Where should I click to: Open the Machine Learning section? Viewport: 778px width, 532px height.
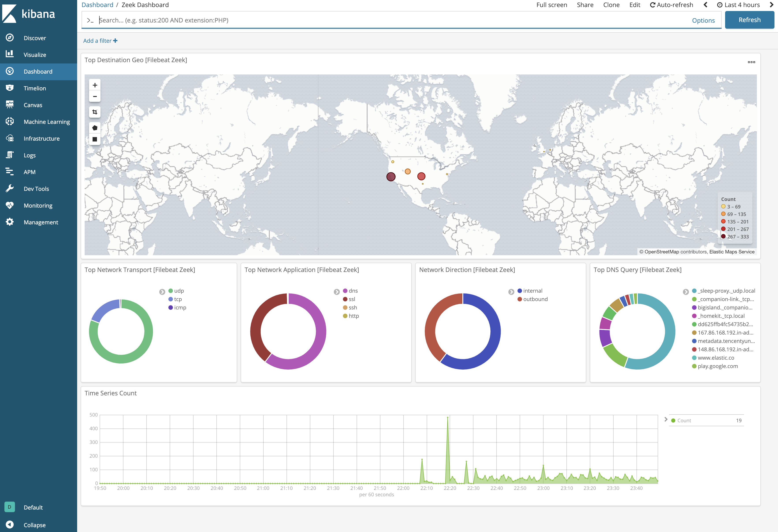(47, 121)
